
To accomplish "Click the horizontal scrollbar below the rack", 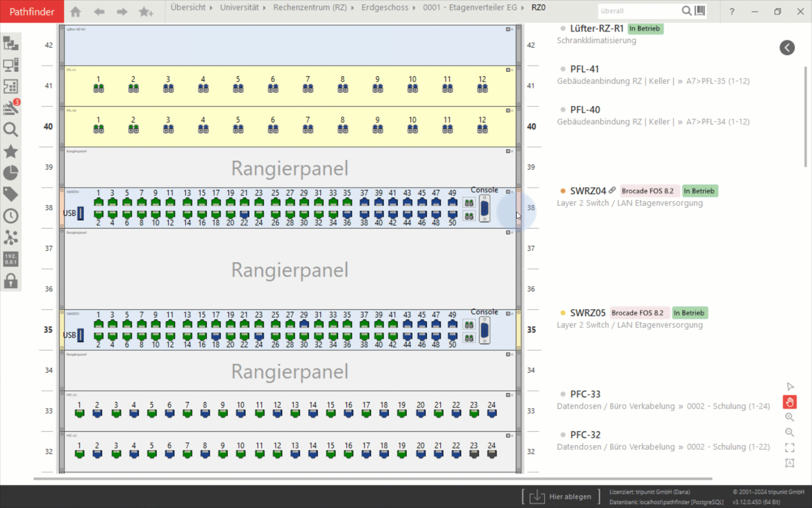I will pyautogui.click(x=372, y=479).
